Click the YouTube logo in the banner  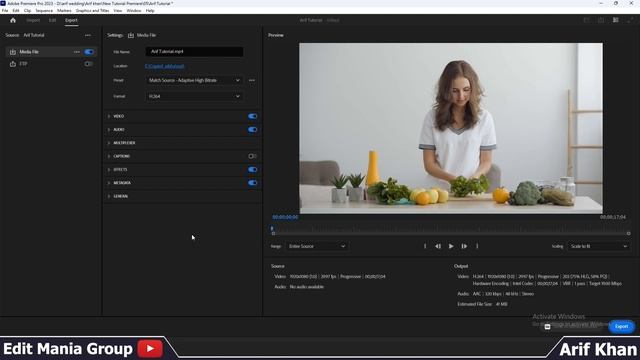coord(150,349)
